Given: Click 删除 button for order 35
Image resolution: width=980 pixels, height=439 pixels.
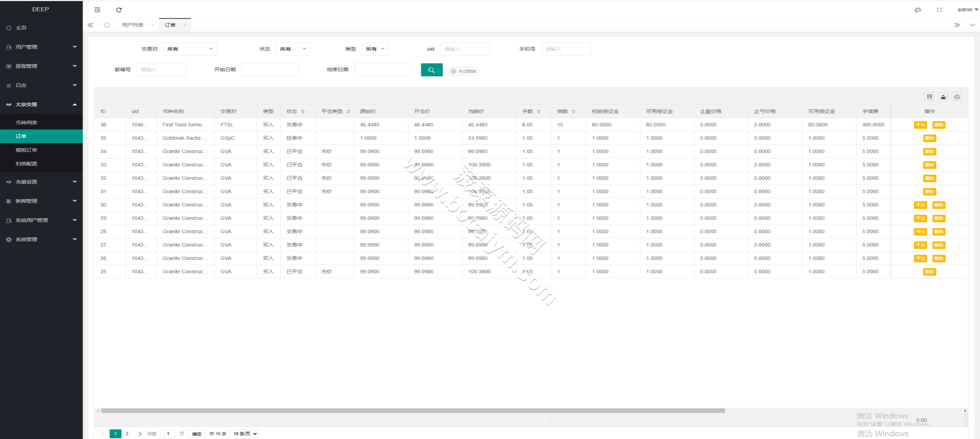Looking at the screenshot, I should (x=929, y=138).
